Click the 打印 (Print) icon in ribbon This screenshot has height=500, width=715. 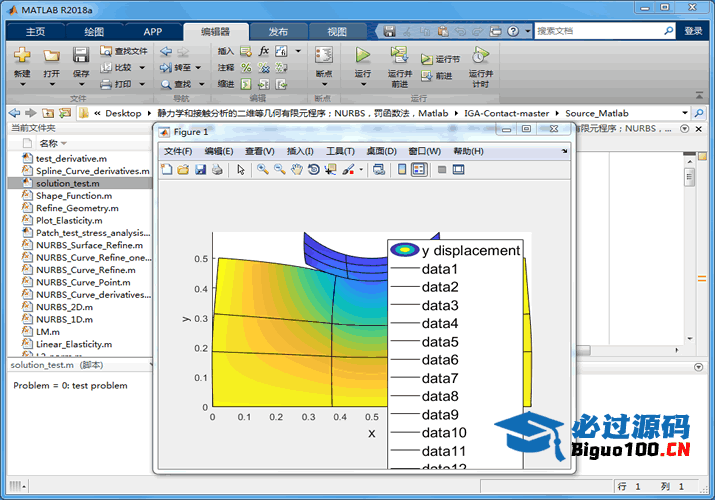[x=106, y=84]
